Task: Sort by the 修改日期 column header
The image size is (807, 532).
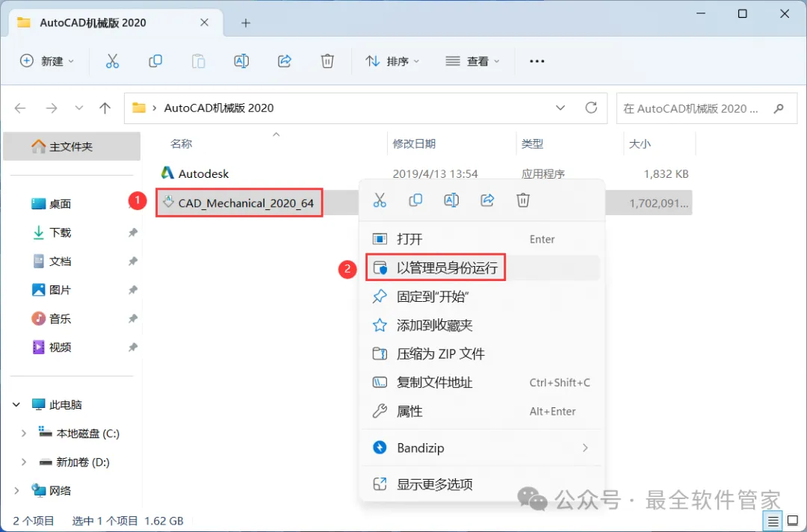Action: point(414,144)
